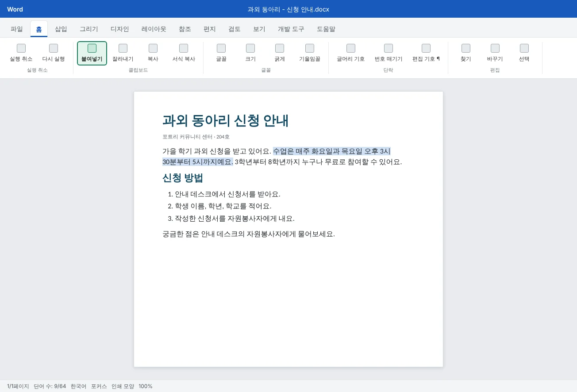Activate the 서식 복사 format painter
The image size is (577, 392).
[x=184, y=53]
